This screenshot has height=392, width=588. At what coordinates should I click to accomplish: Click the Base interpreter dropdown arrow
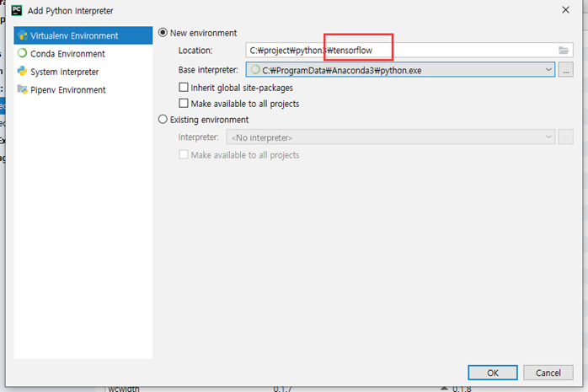point(548,70)
